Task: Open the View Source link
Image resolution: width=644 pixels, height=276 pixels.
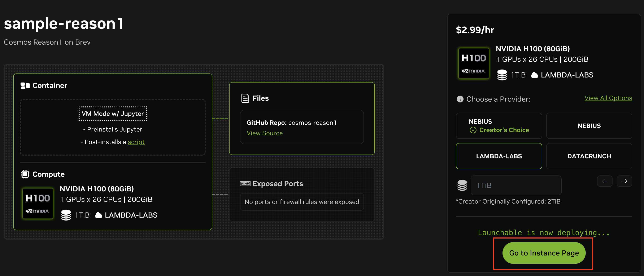Action: tap(265, 133)
